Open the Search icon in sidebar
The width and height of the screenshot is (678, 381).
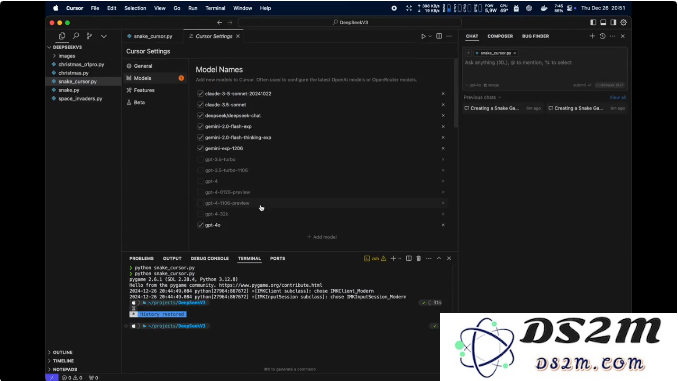(x=76, y=36)
